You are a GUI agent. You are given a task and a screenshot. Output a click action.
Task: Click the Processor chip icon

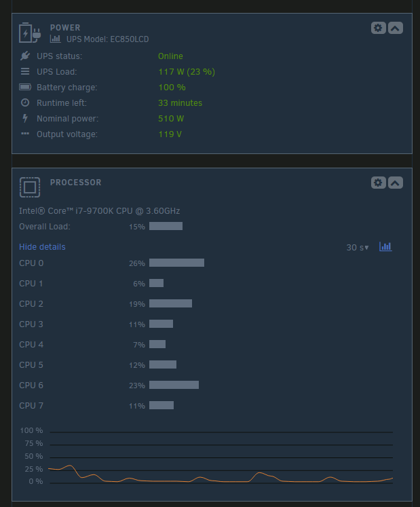(30, 187)
